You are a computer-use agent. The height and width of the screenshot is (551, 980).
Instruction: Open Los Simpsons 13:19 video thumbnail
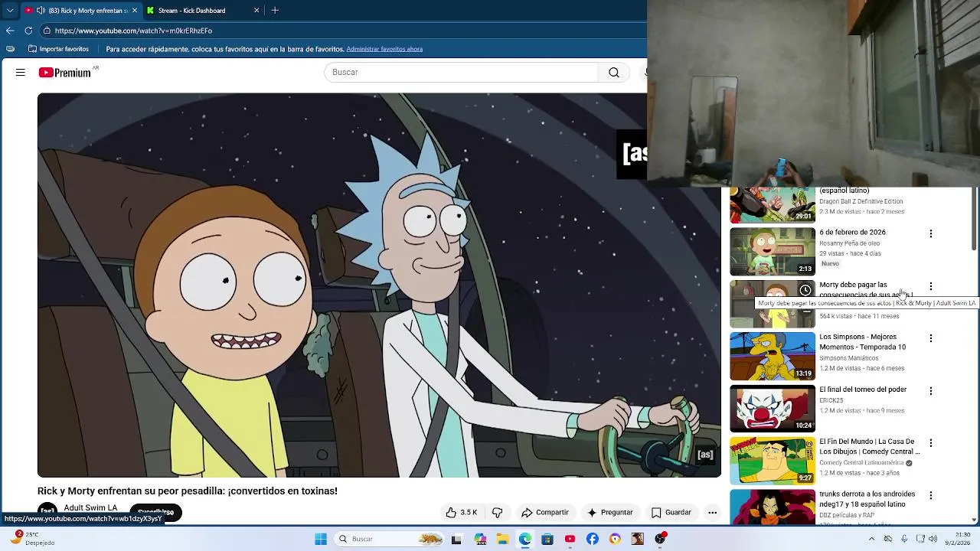[x=773, y=356]
